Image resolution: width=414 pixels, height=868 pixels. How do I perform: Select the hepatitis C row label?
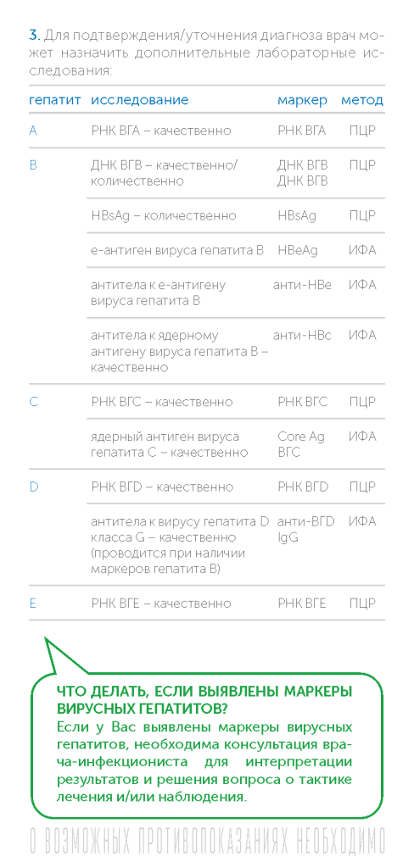(x=33, y=402)
